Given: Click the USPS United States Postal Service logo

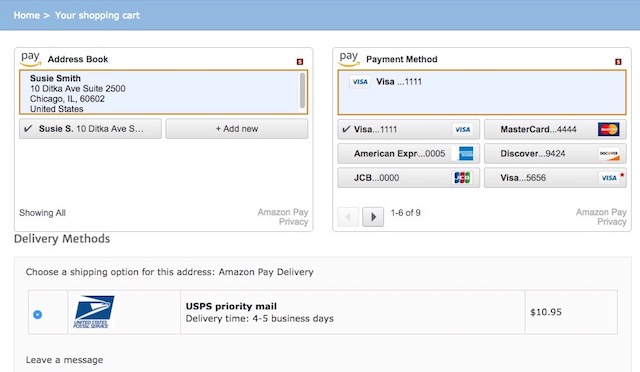Looking at the screenshot, I should click(x=93, y=312).
